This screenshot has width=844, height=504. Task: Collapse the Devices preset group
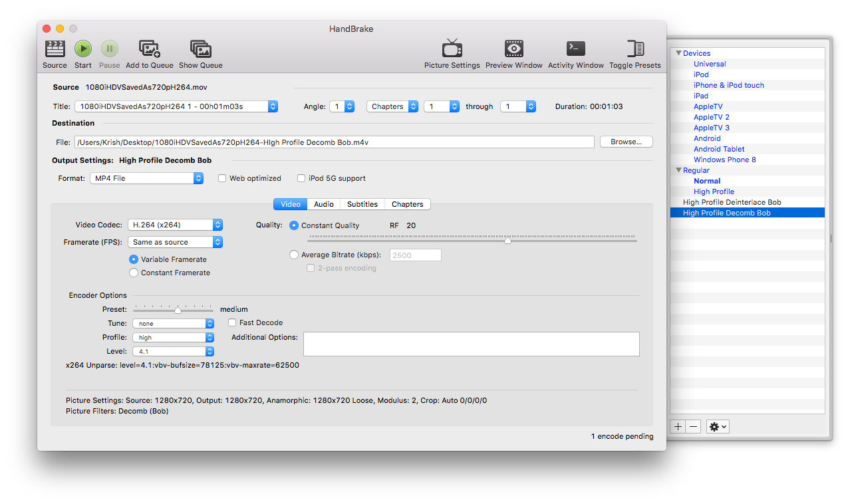point(679,53)
